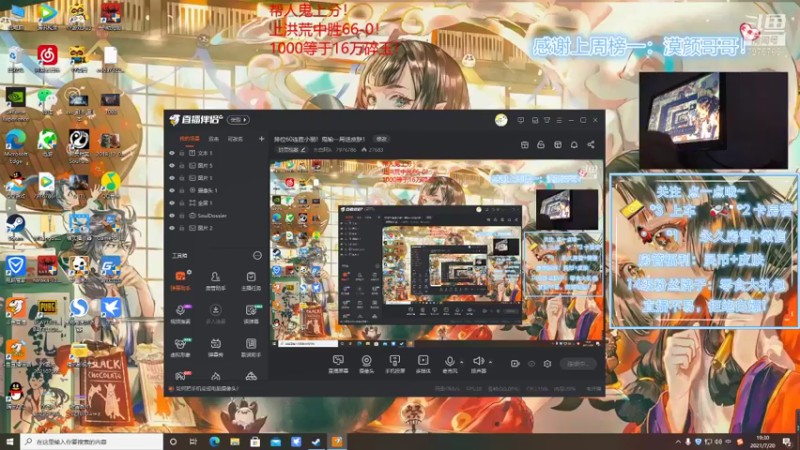The image size is (800, 450).
Task: Click the Windows taskbar search box
Action: [92, 442]
